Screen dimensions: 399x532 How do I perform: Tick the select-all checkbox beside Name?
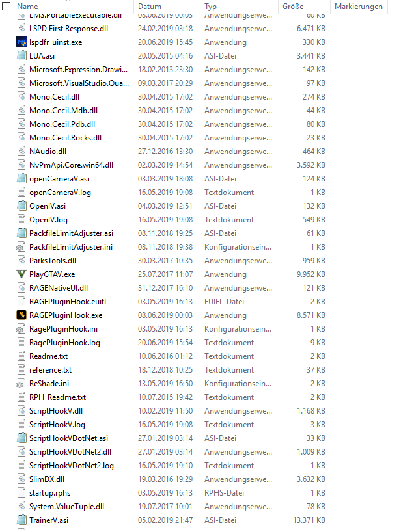pyautogui.click(x=6, y=6)
